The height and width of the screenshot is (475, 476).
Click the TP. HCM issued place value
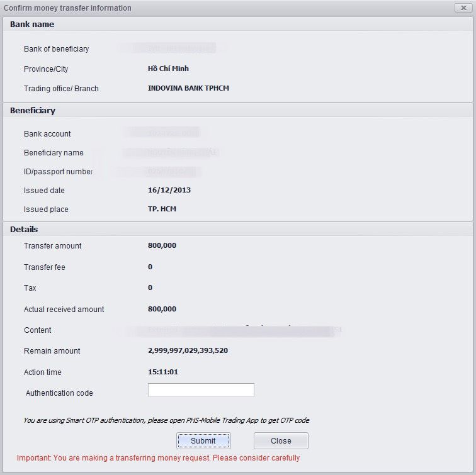(162, 209)
